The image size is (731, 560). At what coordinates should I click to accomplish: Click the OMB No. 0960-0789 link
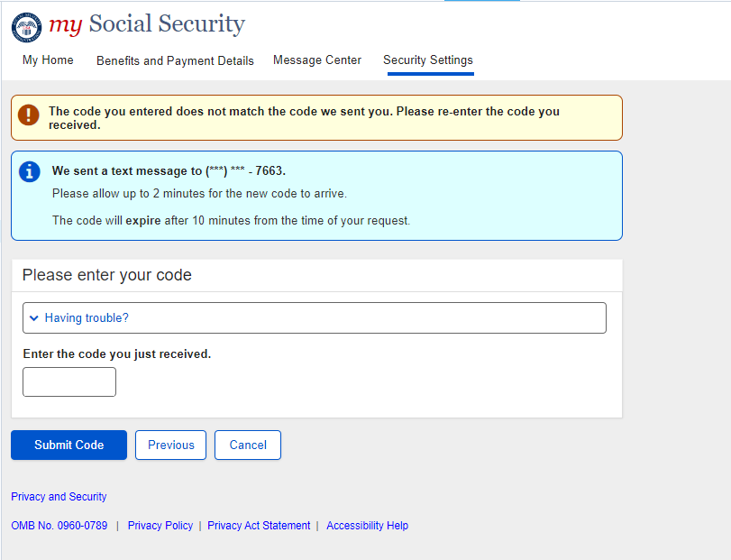(59, 526)
